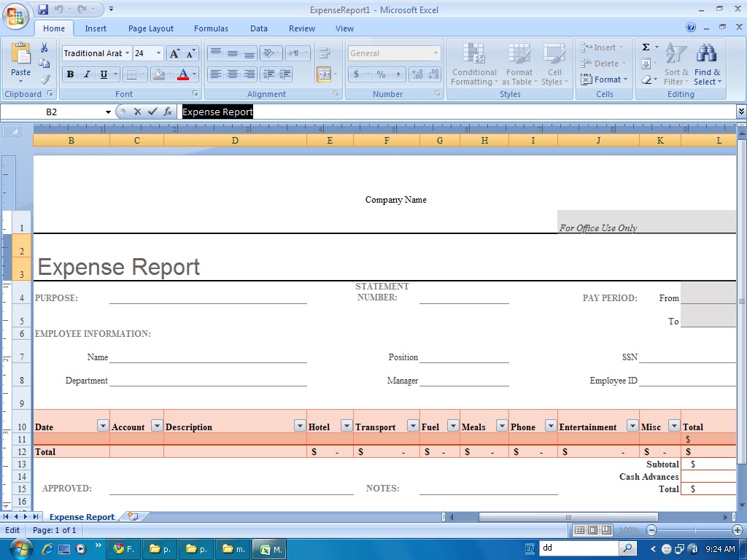Click the Format button in Cells group
747x560 pixels.
[x=605, y=79]
